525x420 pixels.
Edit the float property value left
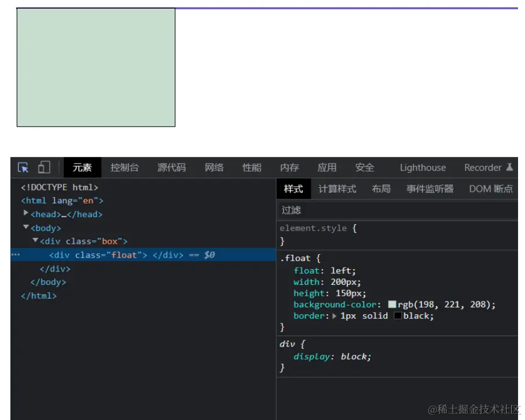pyautogui.click(x=341, y=270)
